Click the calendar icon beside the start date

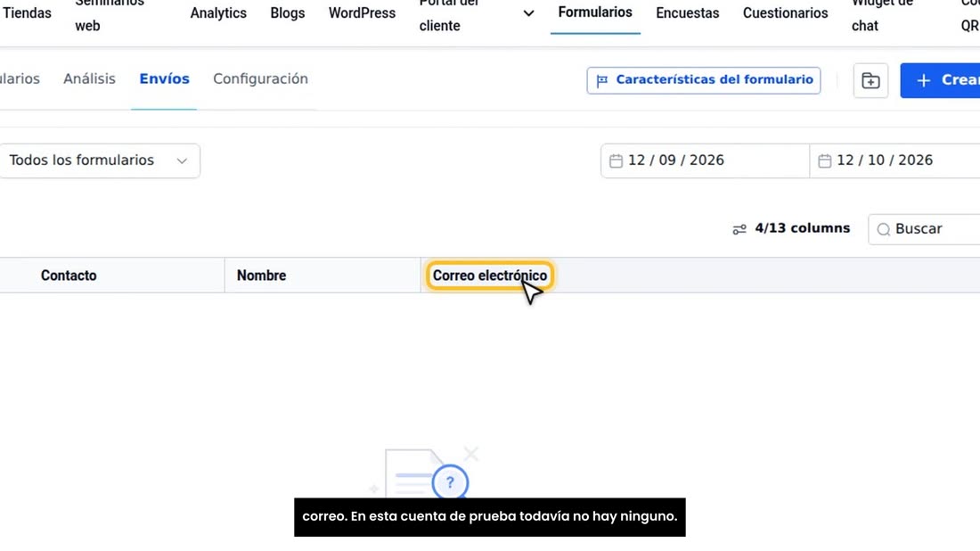pos(616,160)
